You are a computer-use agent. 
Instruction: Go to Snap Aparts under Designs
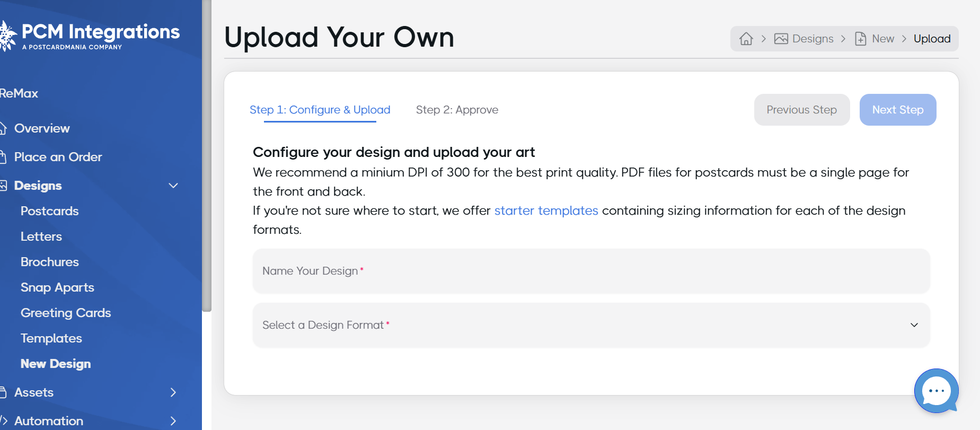click(57, 287)
